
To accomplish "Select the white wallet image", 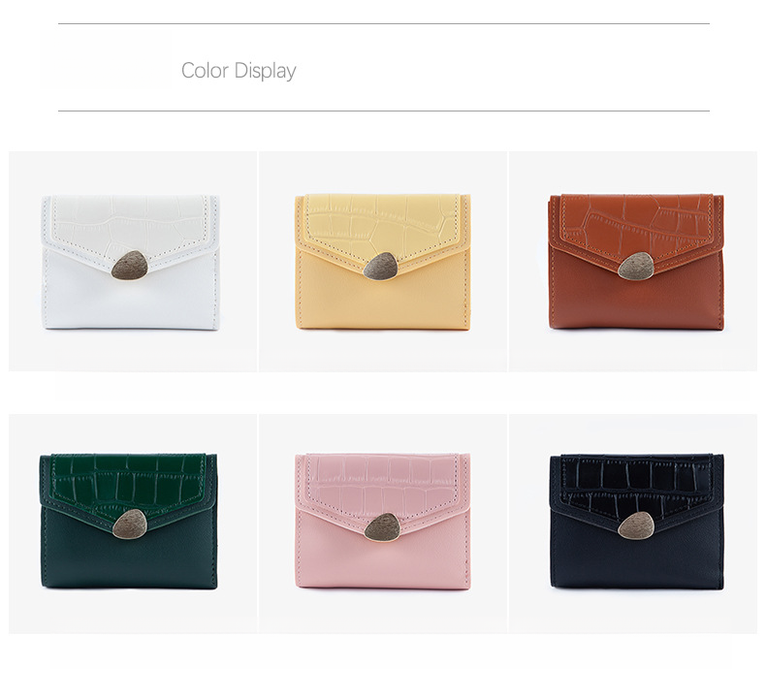I will pos(133,262).
